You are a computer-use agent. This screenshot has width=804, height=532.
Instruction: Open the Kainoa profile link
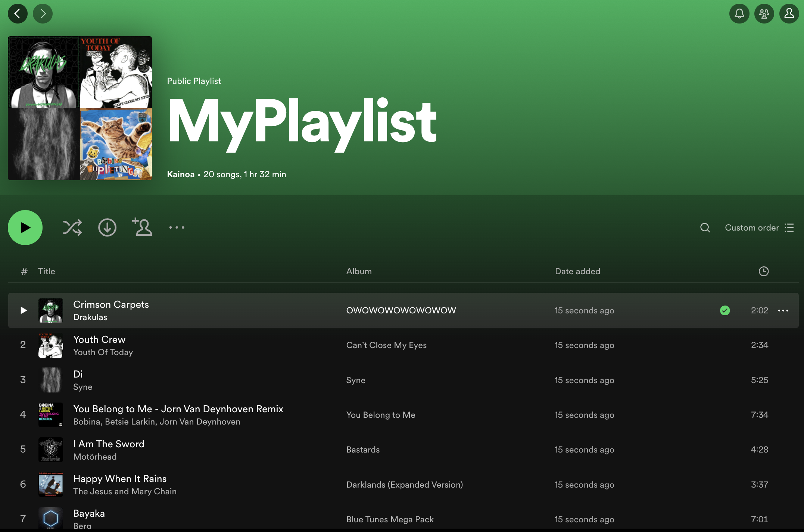tap(181, 174)
